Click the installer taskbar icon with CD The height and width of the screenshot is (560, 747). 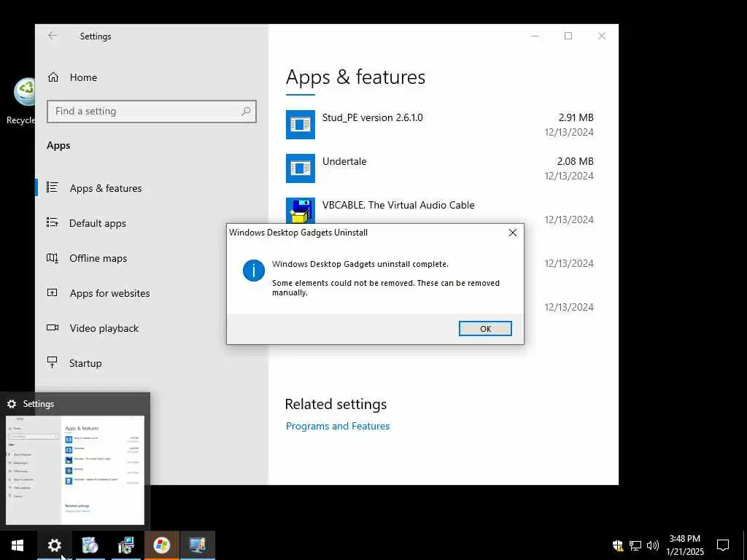pos(125,545)
